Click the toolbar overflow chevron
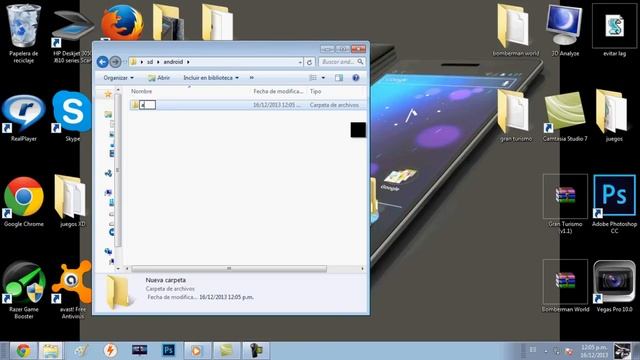 (x=251, y=78)
